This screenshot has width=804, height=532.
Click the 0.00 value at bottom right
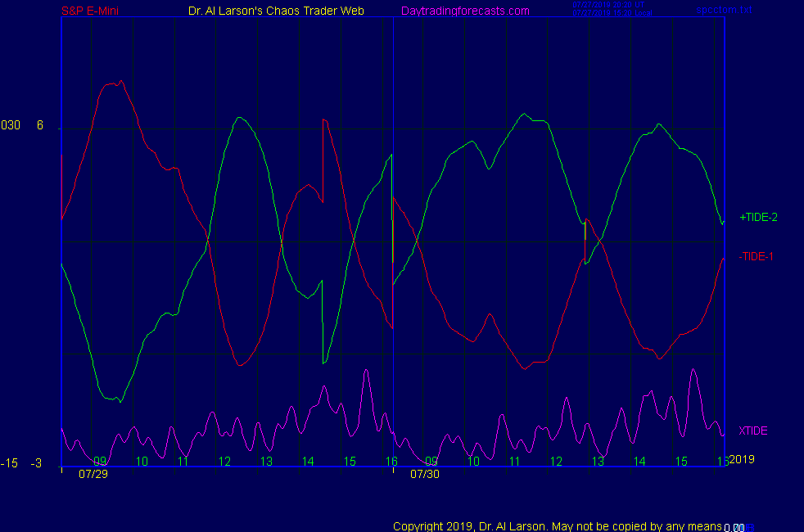[x=734, y=528]
